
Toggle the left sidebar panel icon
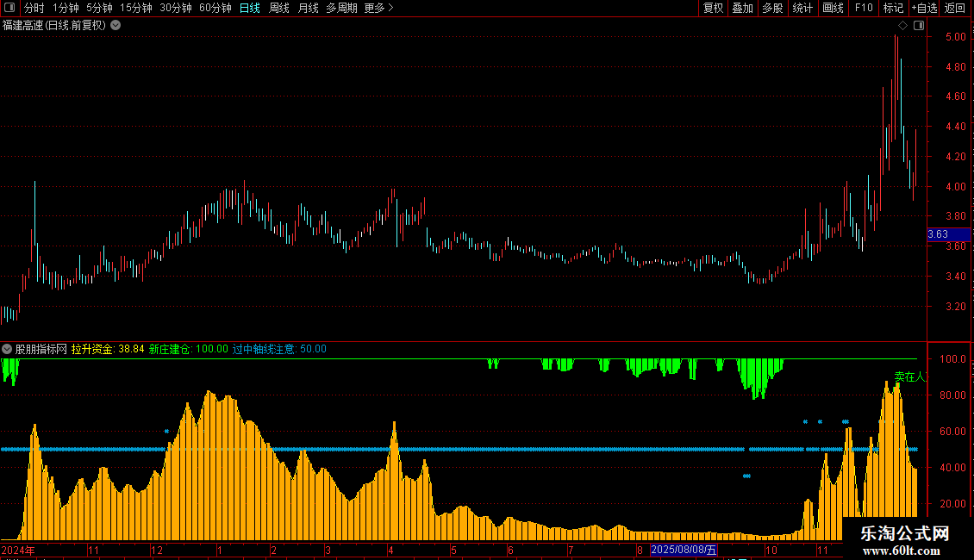click(9, 8)
